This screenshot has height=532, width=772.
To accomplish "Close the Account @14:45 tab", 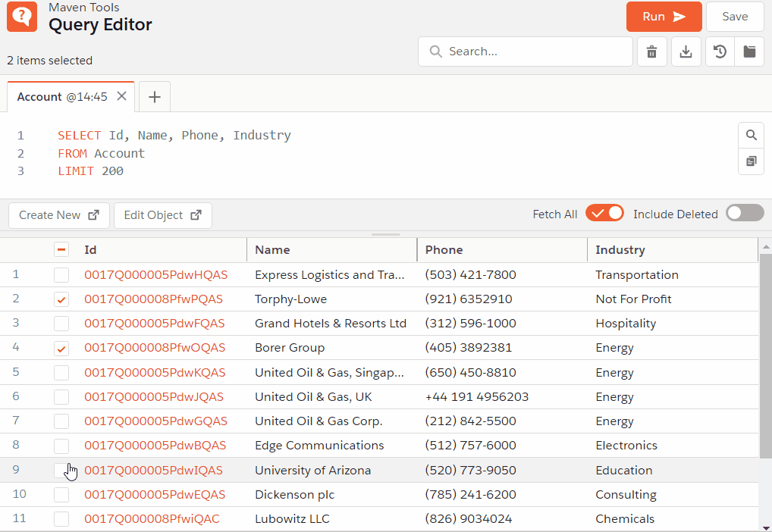I will pyautogui.click(x=121, y=96).
